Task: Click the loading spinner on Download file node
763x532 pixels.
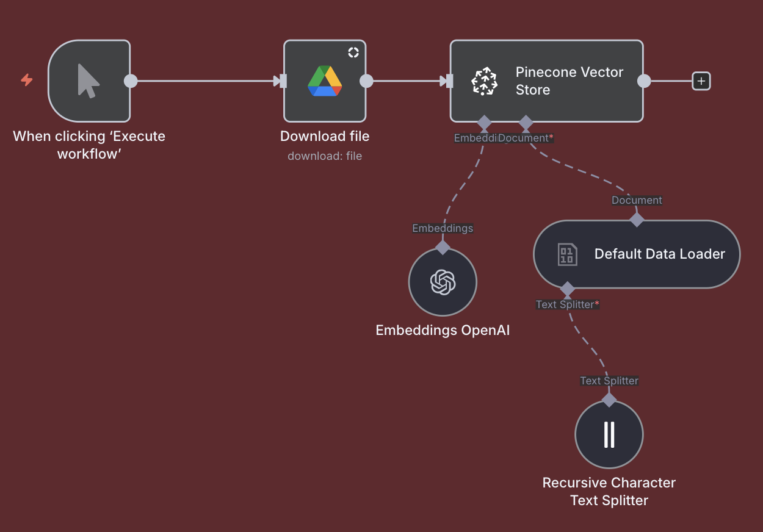Action: tap(353, 52)
